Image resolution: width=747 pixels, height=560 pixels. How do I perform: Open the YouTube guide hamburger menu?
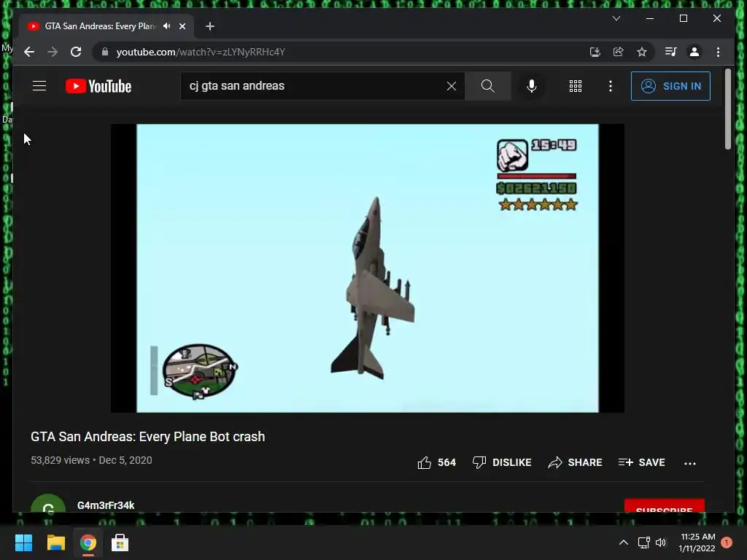click(x=39, y=86)
